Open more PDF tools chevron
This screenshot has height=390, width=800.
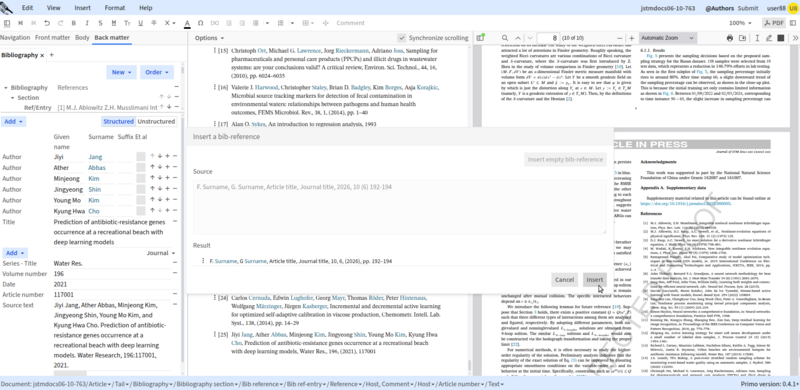point(795,38)
